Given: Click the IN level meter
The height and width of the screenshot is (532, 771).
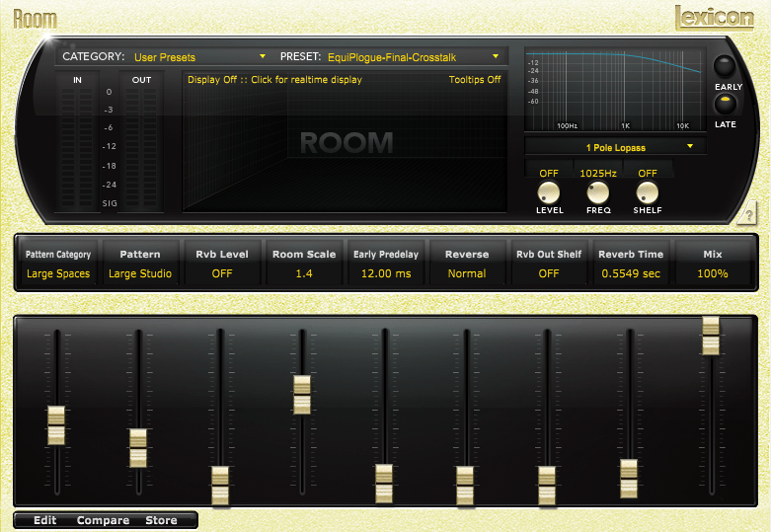Looking at the screenshot, I should point(77,147).
